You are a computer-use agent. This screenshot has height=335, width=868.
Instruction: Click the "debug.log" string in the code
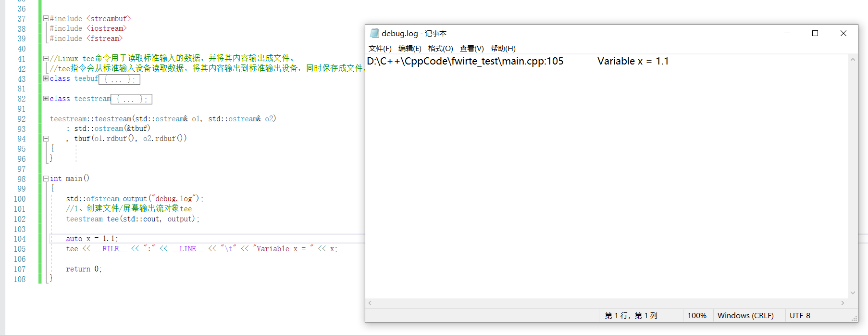coord(174,199)
